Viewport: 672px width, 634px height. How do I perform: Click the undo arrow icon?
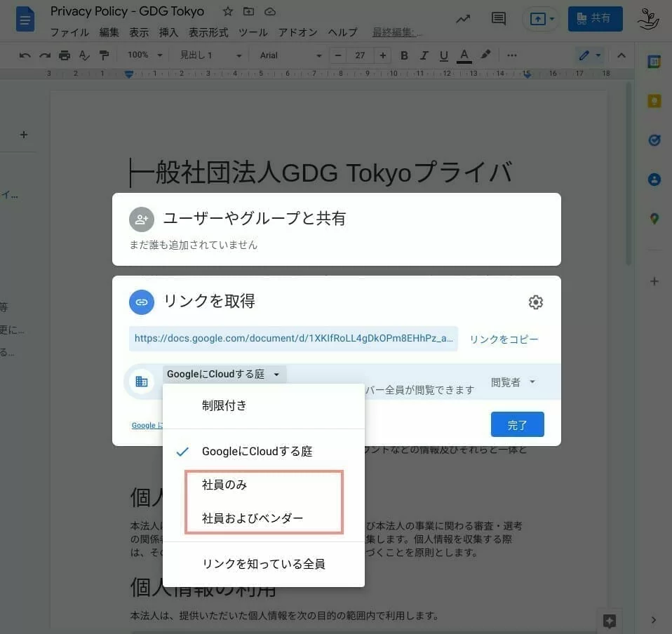click(25, 55)
